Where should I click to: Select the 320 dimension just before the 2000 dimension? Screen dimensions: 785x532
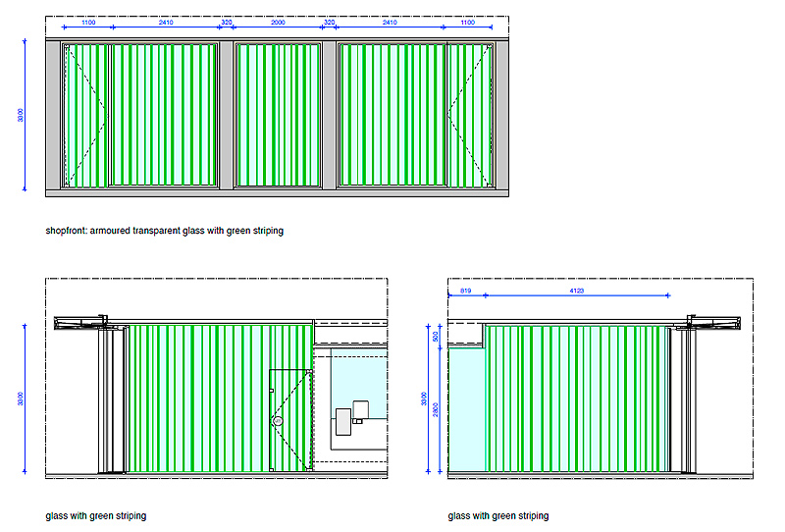pos(227,23)
